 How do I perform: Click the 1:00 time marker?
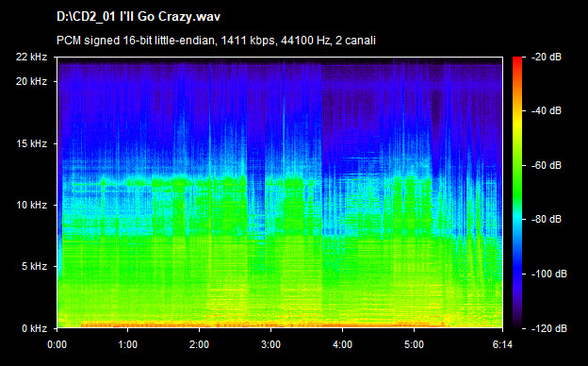point(127,344)
